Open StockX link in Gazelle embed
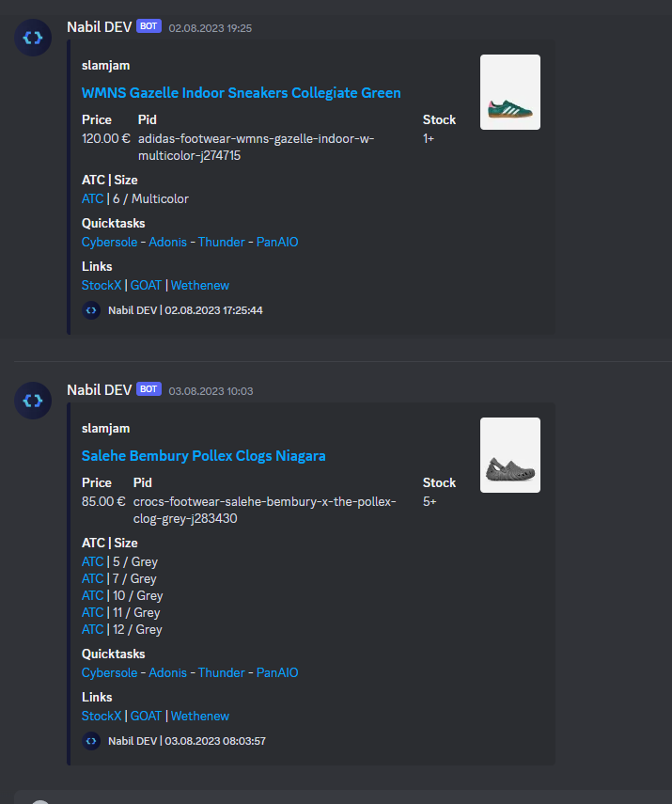Screen dimensions: 672x804 point(102,286)
